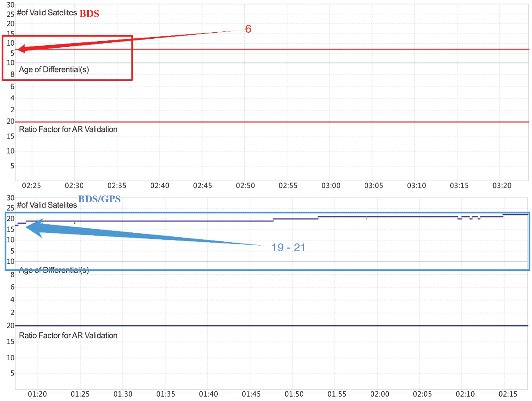
Task: Click the 03:20 time axis tick label
Action: pos(502,186)
